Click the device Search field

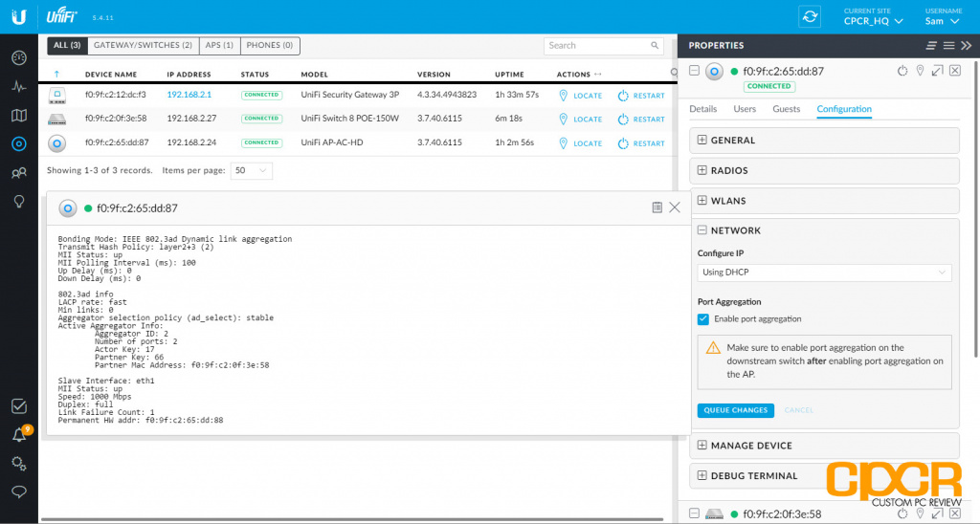pos(596,45)
